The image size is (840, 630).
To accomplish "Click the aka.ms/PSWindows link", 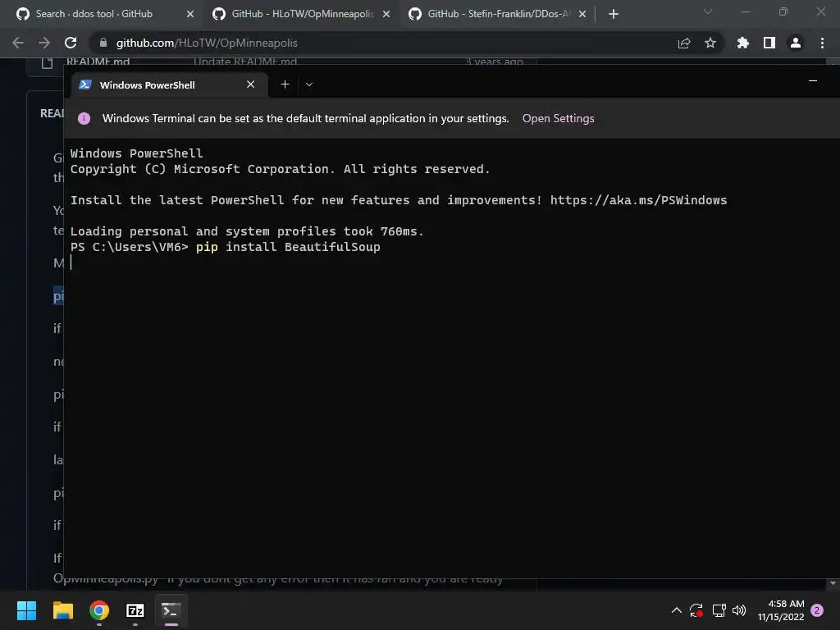I will [x=638, y=200].
